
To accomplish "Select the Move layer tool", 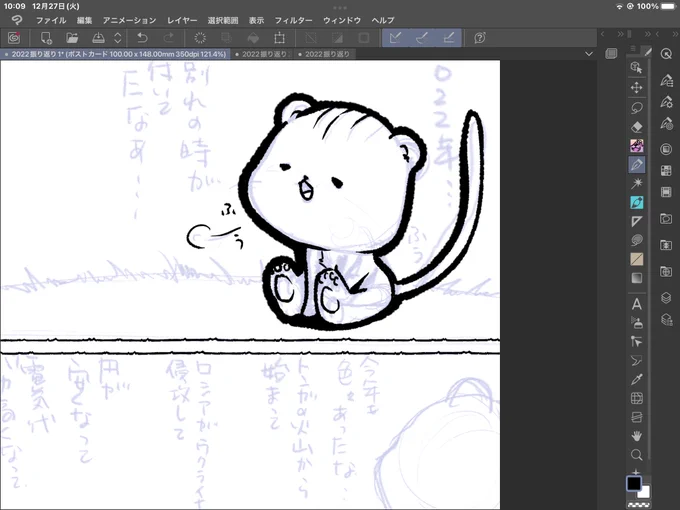I will pos(636,88).
